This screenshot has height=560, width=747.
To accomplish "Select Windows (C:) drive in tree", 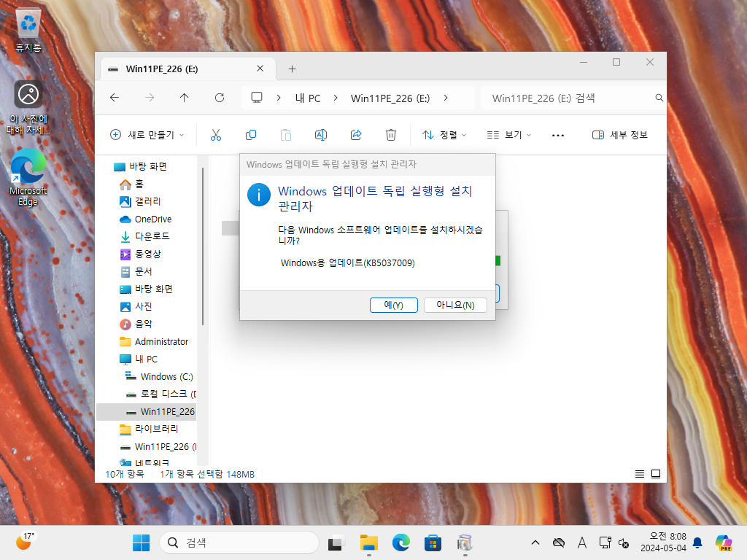I will 160,377.
